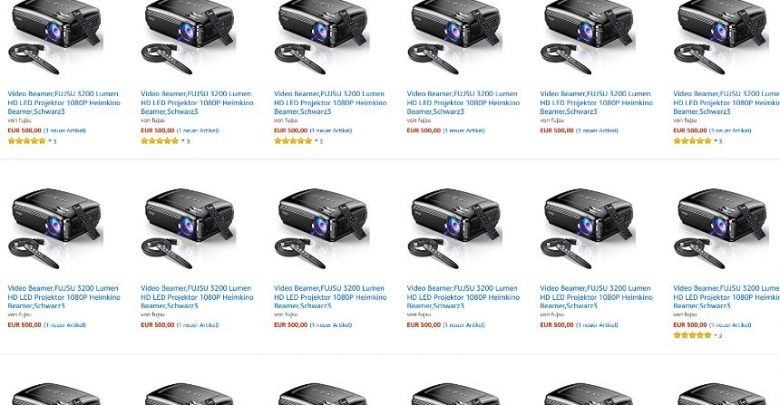Click the star rating in the middle row
Screen dimensions: 780x405
click(x=692, y=335)
